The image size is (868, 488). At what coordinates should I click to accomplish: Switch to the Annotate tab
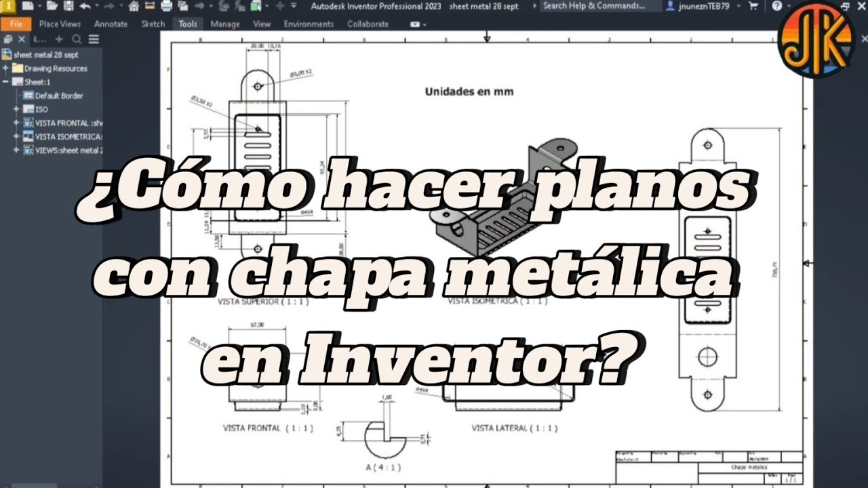(x=111, y=24)
